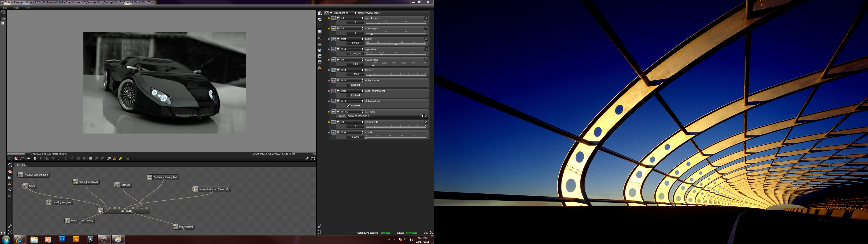Screen dimensions: 868x244
Task: Click the wrench settings icon below the viewport
Action: [x=307, y=158]
